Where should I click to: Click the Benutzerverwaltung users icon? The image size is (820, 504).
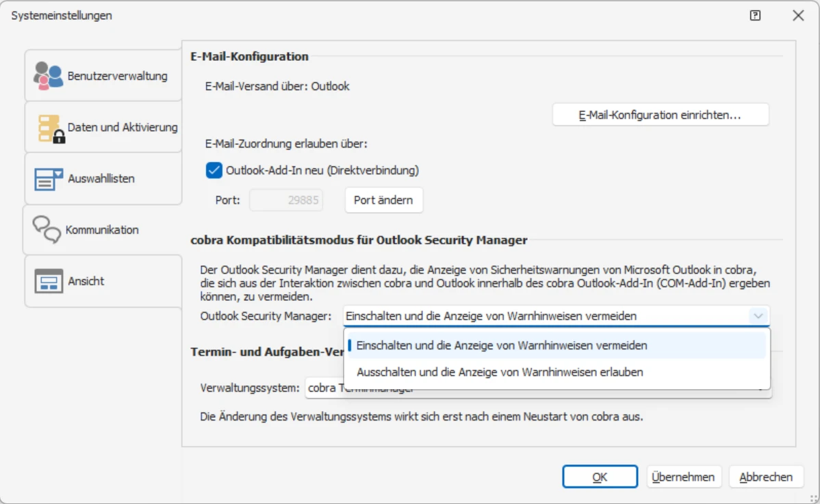48,76
